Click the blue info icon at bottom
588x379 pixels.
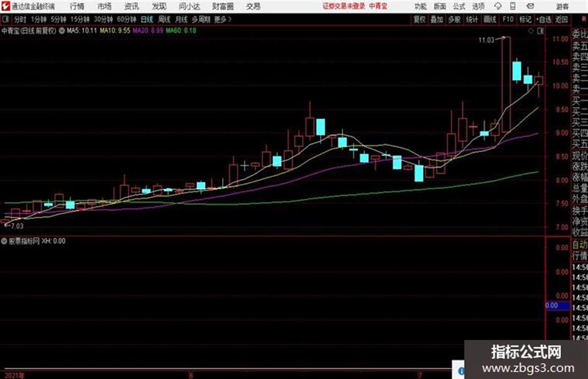[x=461, y=371]
